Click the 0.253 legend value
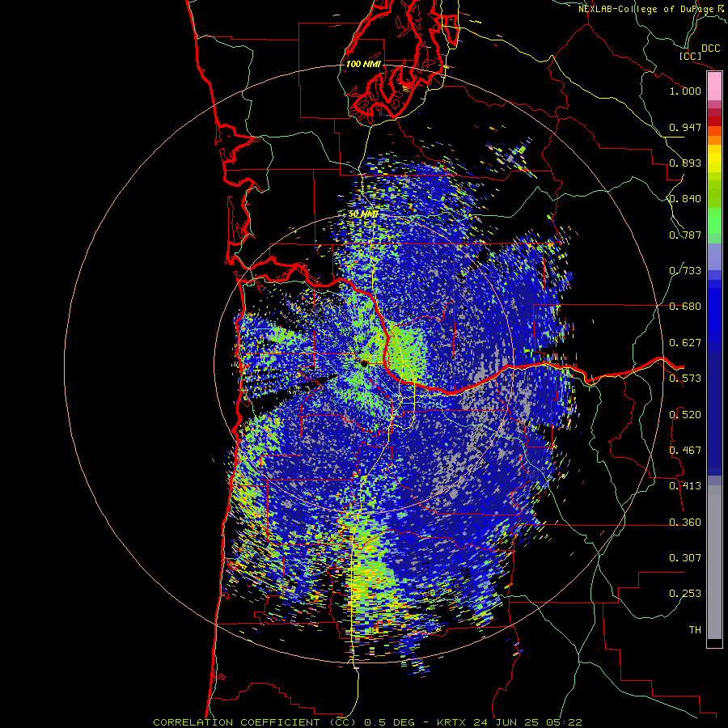The height and width of the screenshot is (728, 728). point(685,594)
